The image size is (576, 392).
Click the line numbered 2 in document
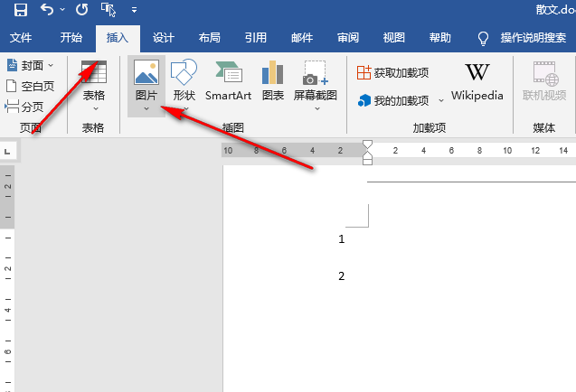pyautogui.click(x=342, y=276)
